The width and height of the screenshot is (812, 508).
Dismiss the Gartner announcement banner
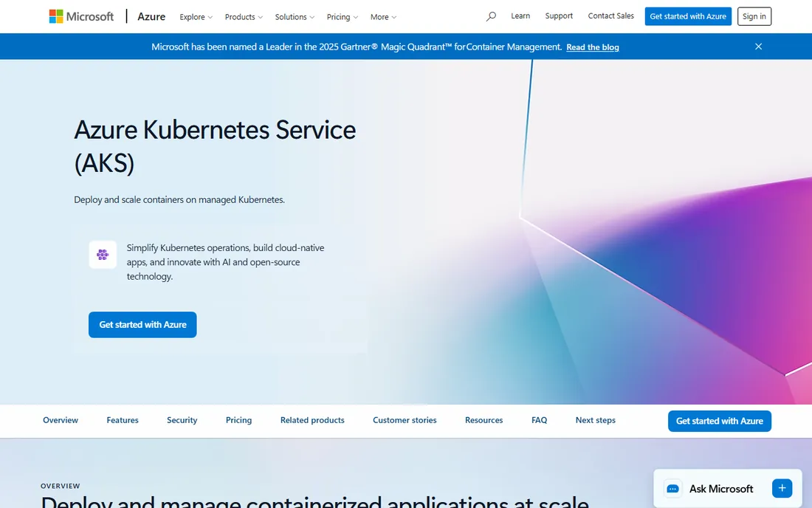coord(758,47)
